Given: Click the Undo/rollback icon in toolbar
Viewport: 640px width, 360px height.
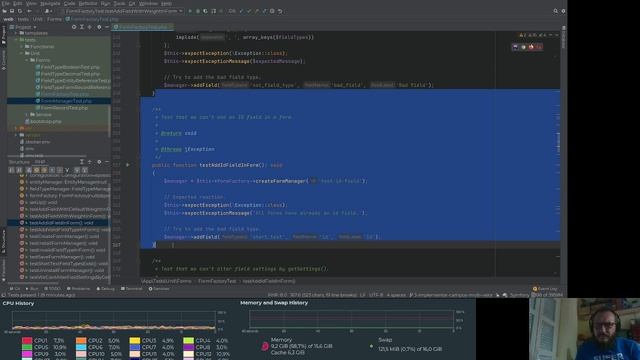Looking at the screenshot, I should point(280,11).
